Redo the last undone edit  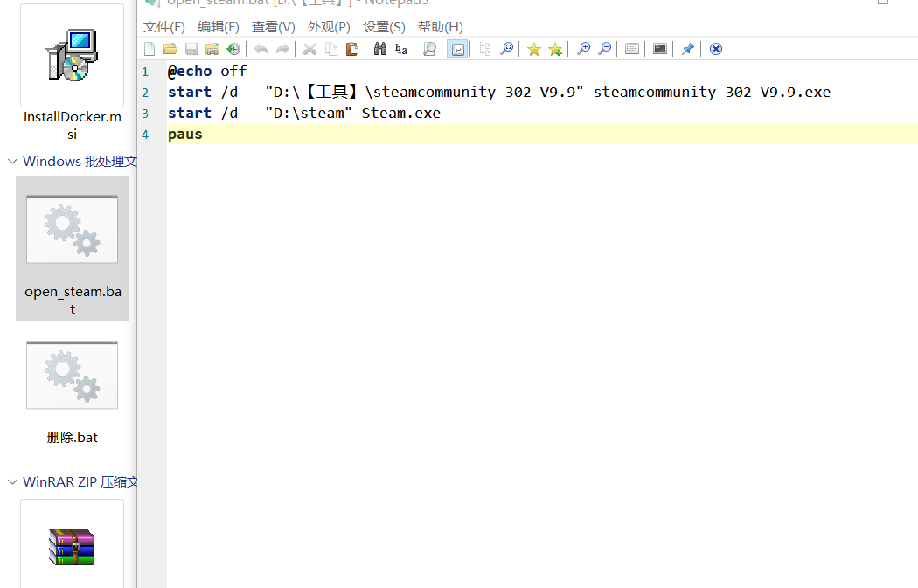click(x=282, y=49)
